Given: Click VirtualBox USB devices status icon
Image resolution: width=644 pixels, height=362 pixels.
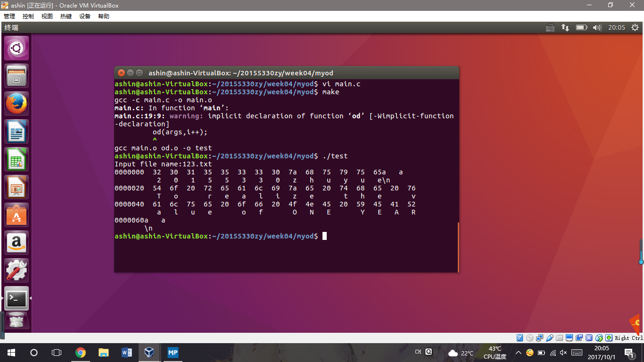Looking at the screenshot, I should (x=550, y=337).
